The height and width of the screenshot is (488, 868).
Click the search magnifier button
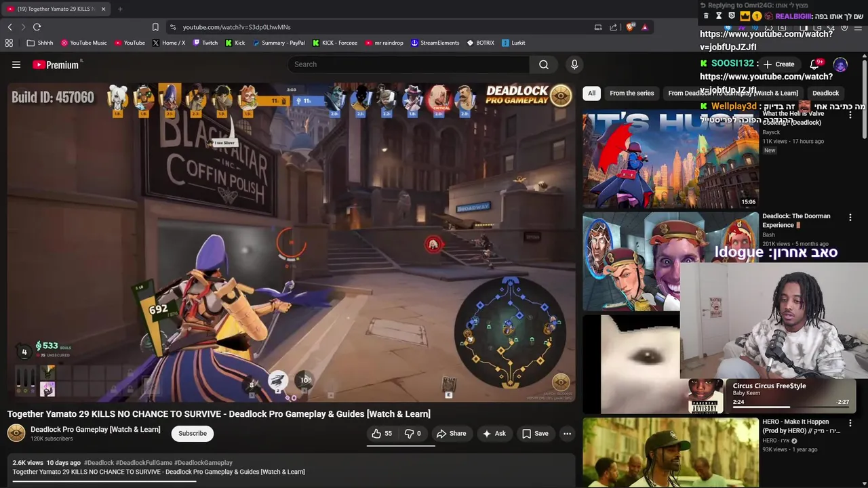[x=544, y=64]
